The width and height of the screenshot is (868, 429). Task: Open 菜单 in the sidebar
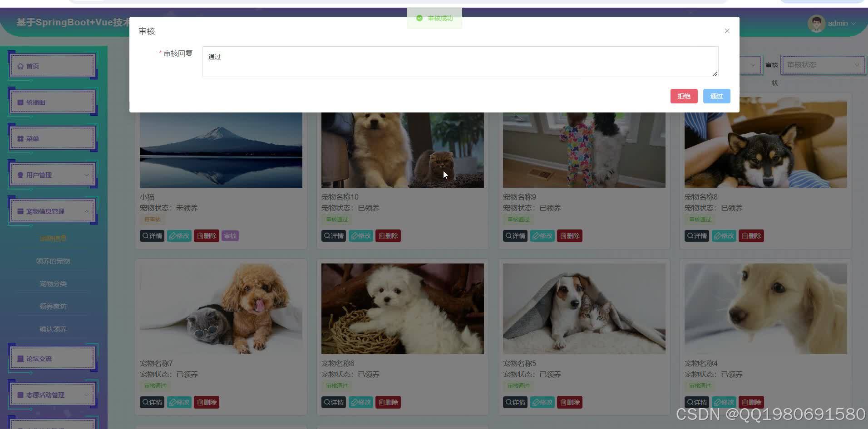[53, 138]
